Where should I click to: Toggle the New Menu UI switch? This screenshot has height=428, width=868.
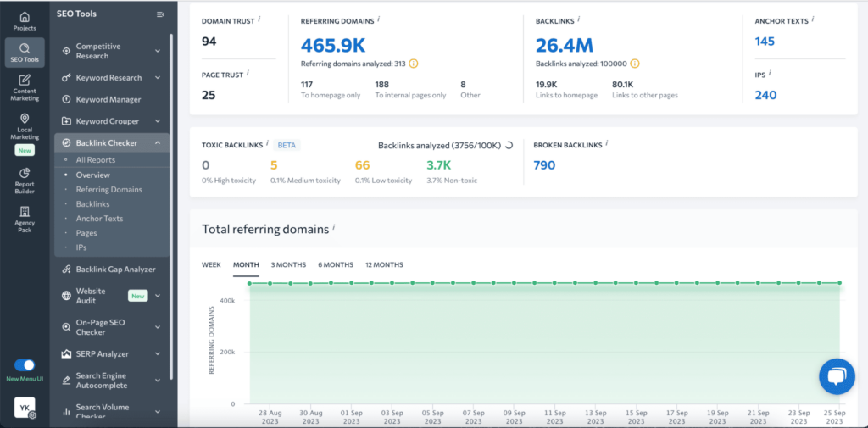click(x=25, y=365)
